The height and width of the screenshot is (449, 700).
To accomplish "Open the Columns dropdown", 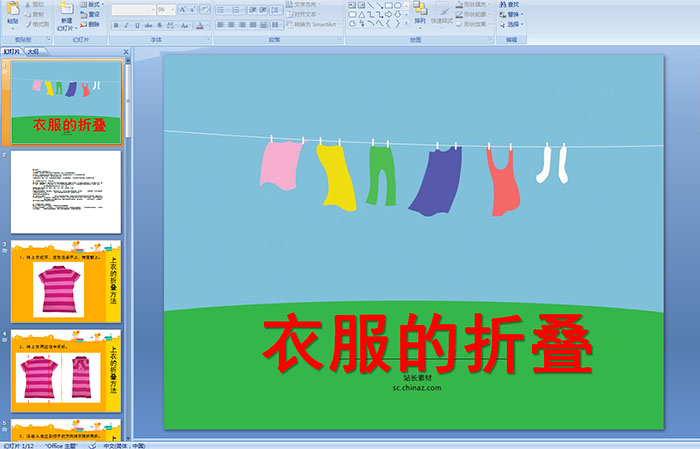I will click(276, 25).
